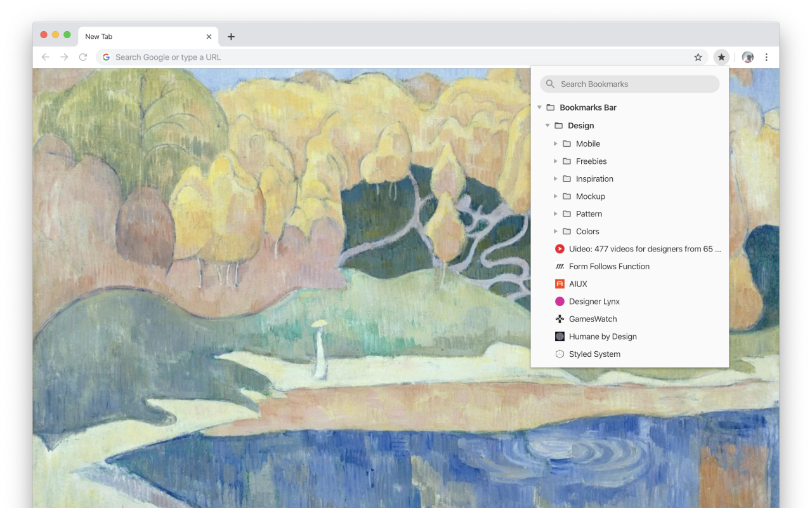The height and width of the screenshot is (508, 812).
Task: Click the magenta Designer Lynx favicon
Action: [560, 301]
